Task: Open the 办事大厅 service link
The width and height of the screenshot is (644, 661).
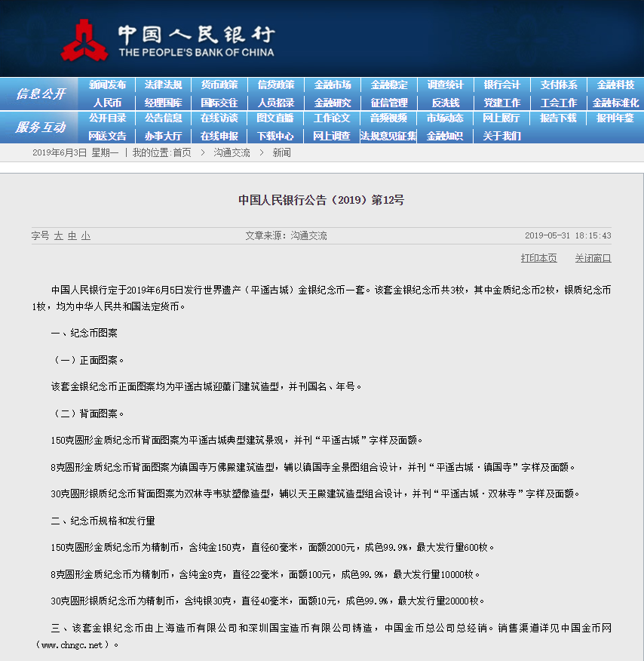Action: [x=163, y=136]
